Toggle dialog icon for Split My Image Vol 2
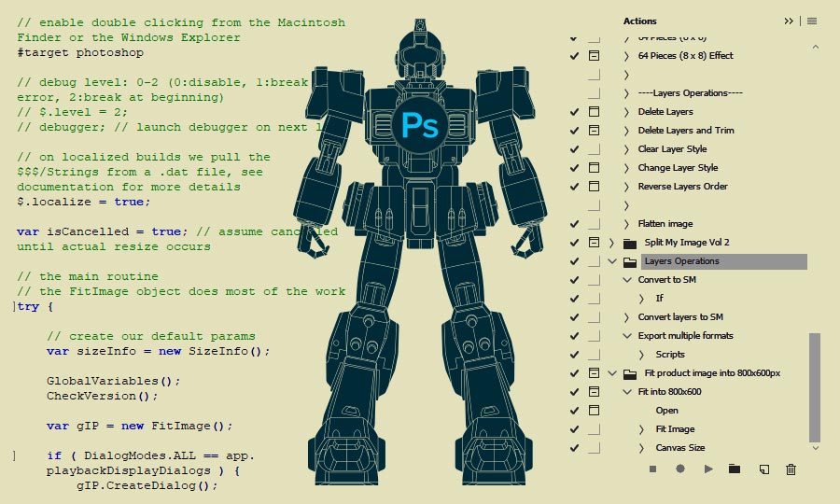 point(594,242)
